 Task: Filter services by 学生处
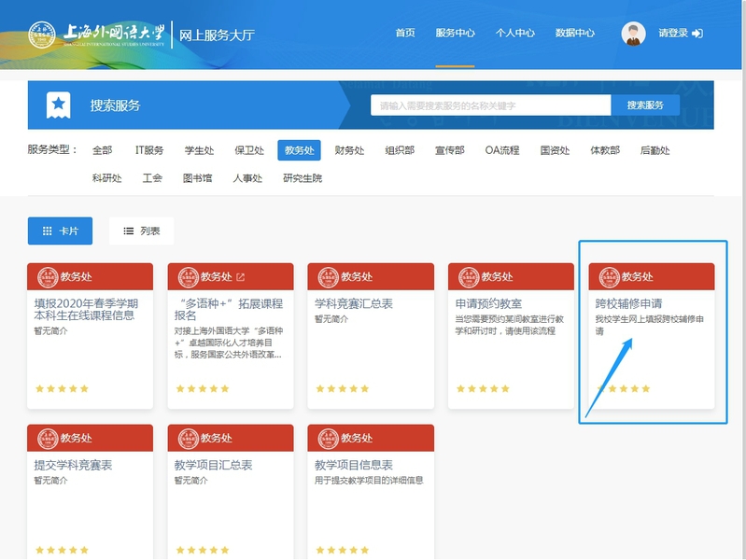coord(199,150)
